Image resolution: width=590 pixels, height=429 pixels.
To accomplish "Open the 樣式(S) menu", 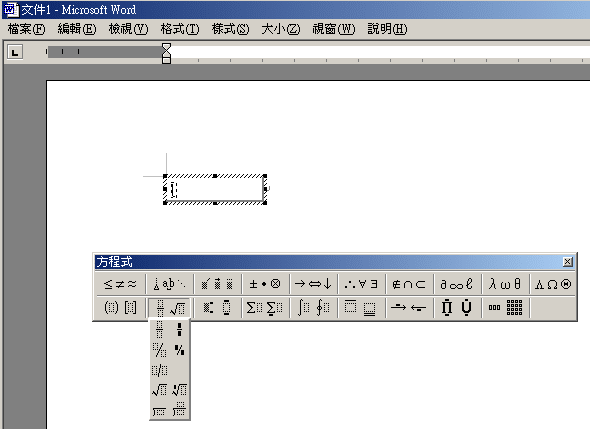I will click(230, 29).
